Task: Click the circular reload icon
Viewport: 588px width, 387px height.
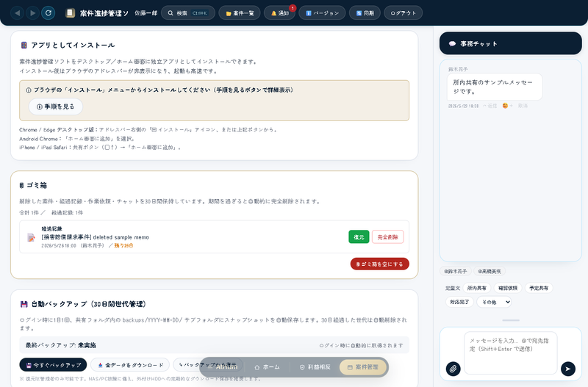Action: point(49,13)
